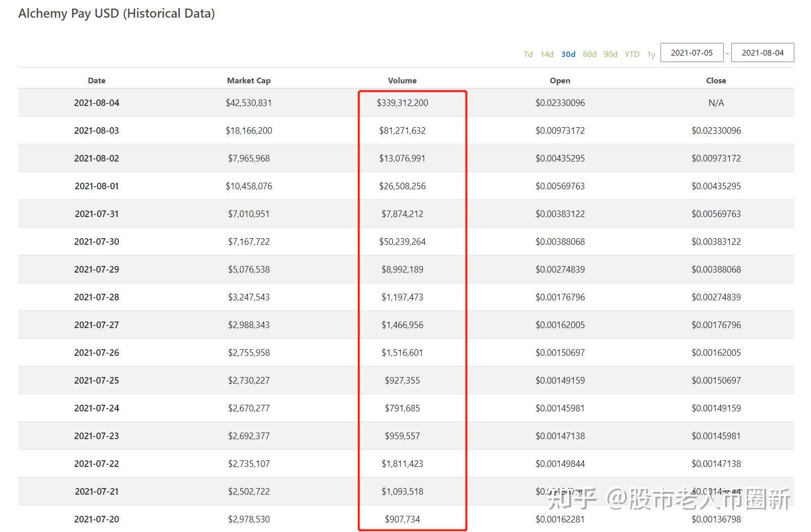Select open price $0.02330096 for 2021-08-04
Viewport: 811px width, 532px height.
pyautogui.click(x=560, y=103)
